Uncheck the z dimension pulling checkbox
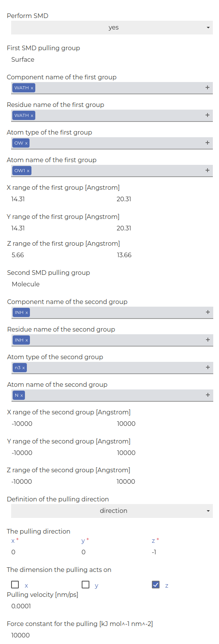This screenshot has width=219, height=644. pos(156,585)
